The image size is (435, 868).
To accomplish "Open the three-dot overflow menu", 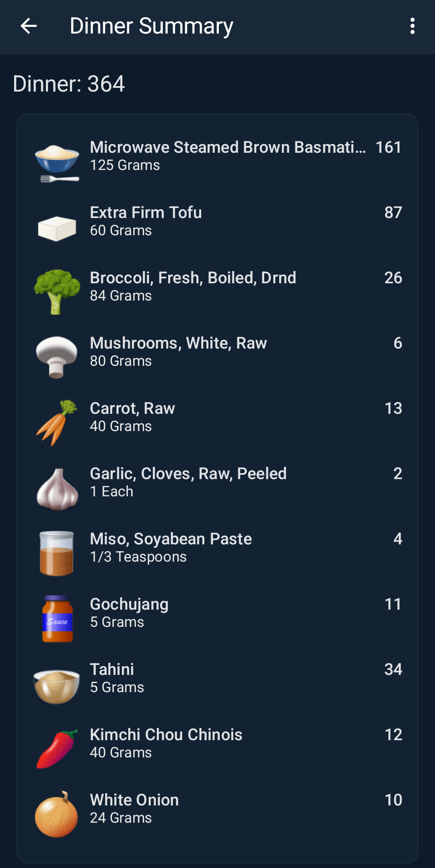I will pos(412,26).
